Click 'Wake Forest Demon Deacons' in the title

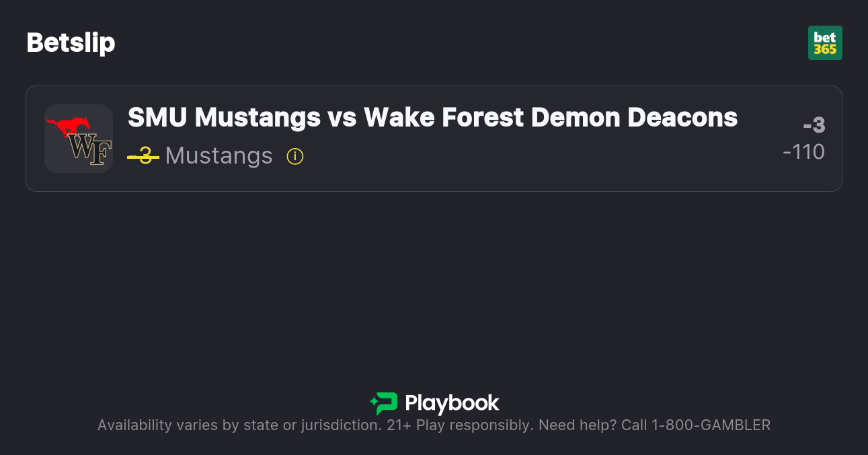point(551,118)
